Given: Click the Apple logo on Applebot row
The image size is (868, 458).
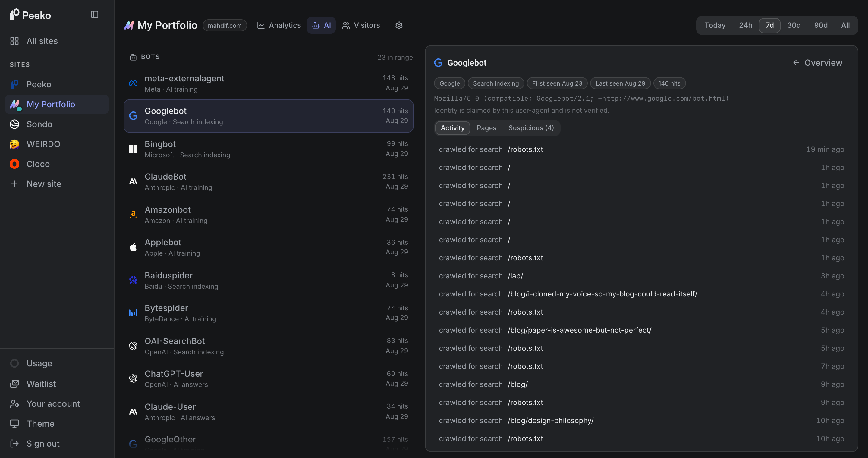Looking at the screenshot, I should tap(133, 247).
